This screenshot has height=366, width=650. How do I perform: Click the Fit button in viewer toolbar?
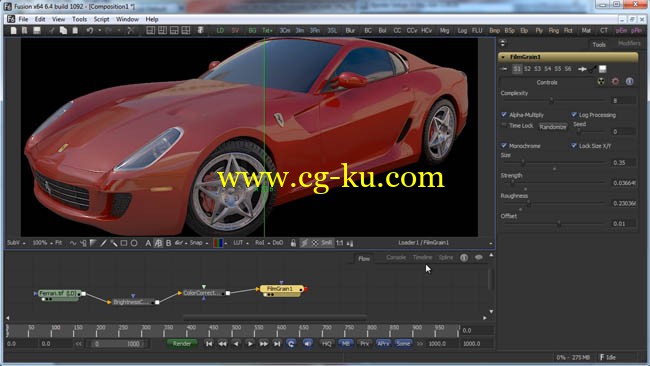tap(58, 243)
